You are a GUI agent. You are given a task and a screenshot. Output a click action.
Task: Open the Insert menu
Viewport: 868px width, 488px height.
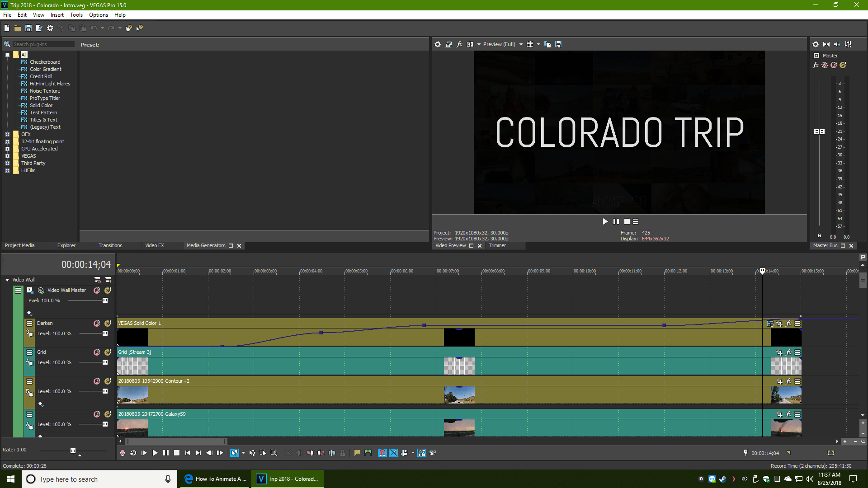pyautogui.click(x=57, y=15)
